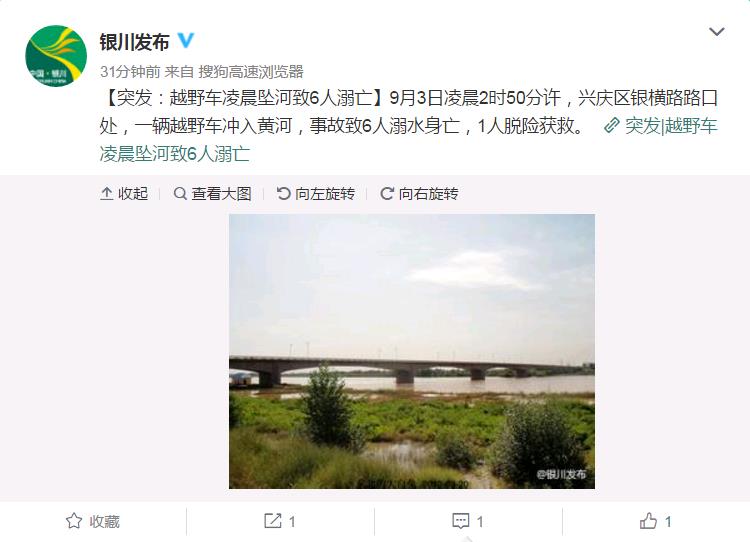Open the post options chevron menu
The width and height of the screenshot is (750, 542).
click(716, 32)
